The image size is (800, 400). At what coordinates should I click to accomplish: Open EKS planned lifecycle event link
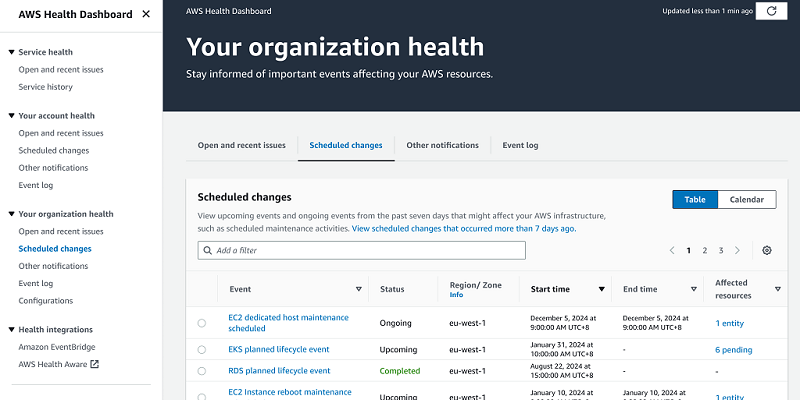[279, 349]
